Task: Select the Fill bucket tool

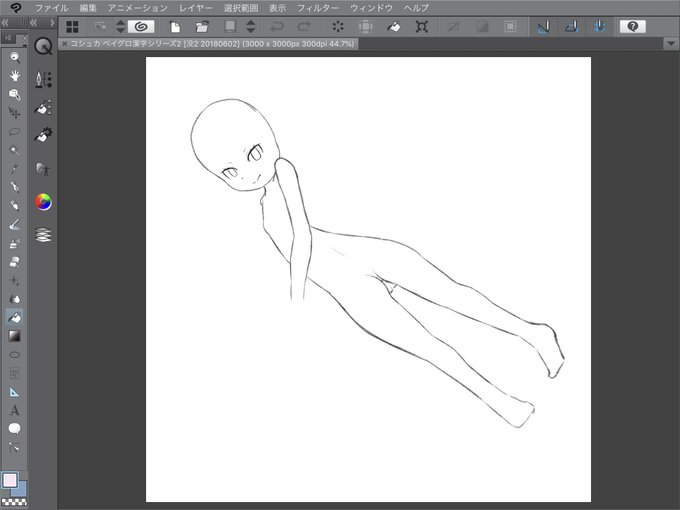Action: [14, 317]
